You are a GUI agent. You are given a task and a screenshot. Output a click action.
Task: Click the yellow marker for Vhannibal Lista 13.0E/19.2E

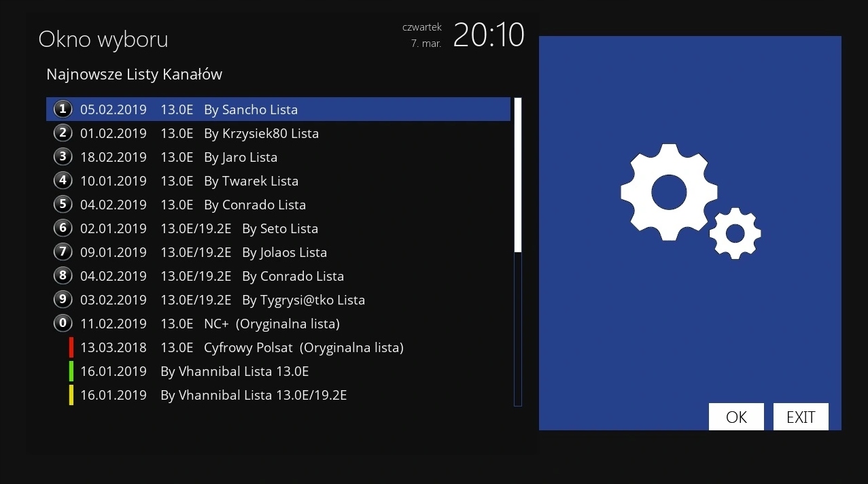(70, 395)
